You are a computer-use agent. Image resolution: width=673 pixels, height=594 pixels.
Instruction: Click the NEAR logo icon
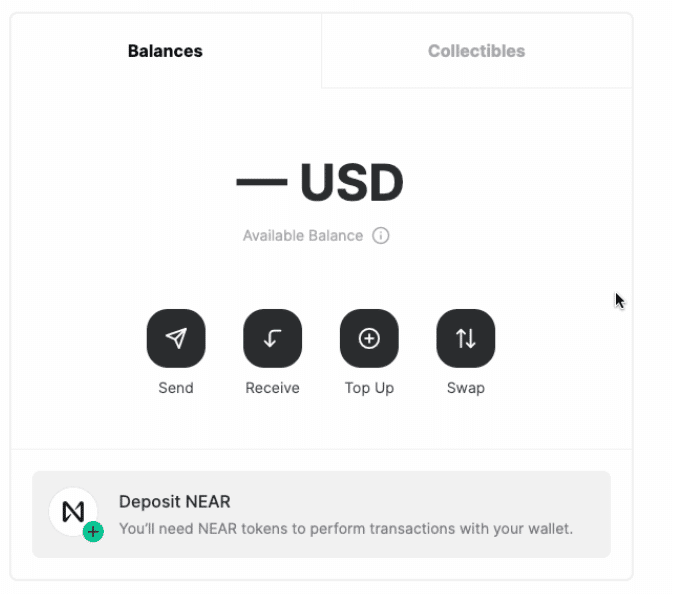pos(72,511)
